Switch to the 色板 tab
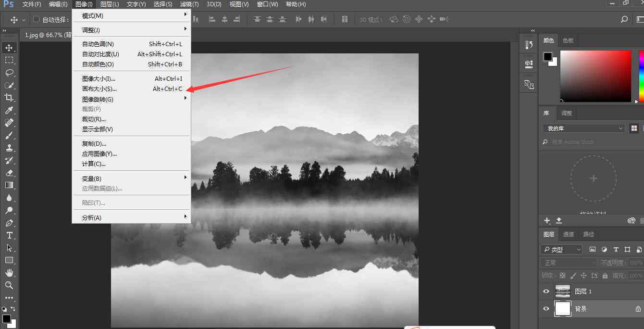The width and height of the screenshot is (644, 329). [568, 40]
